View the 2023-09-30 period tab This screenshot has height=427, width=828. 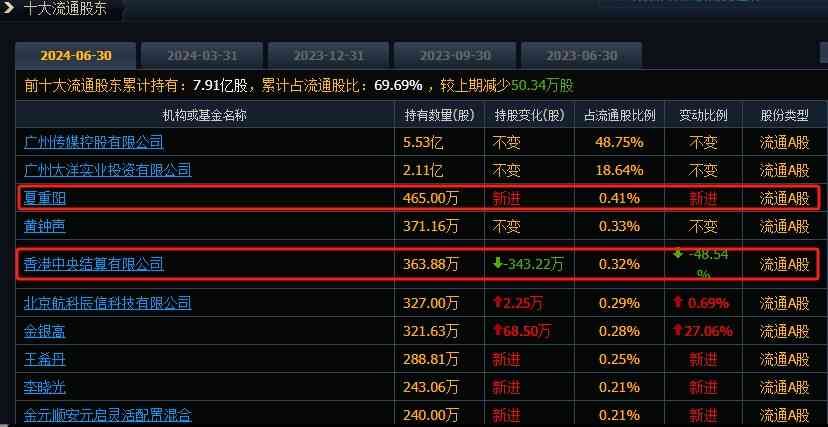click(455, 55)
